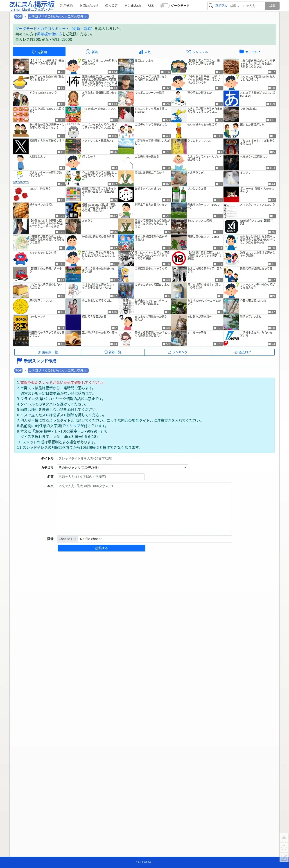This screenshot has height=868, width=289.
Task: Open 利用規約 in the header
Action: click(66, 6)
